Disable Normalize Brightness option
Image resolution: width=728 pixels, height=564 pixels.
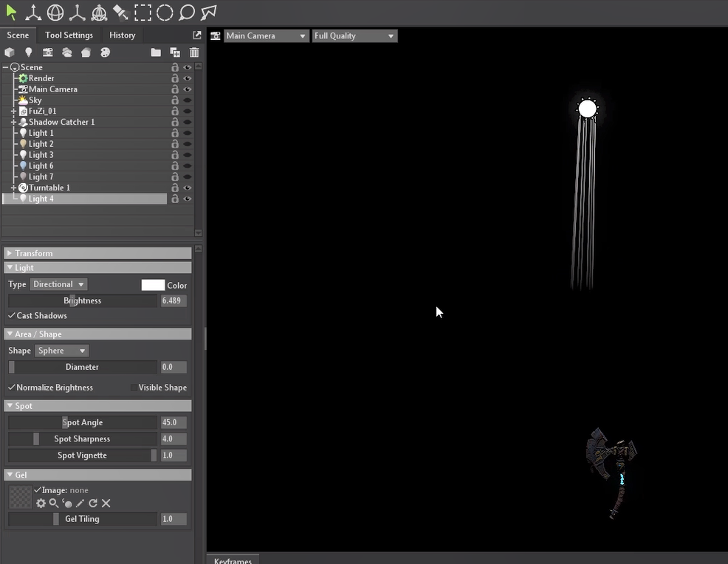[x=12, y=388]
